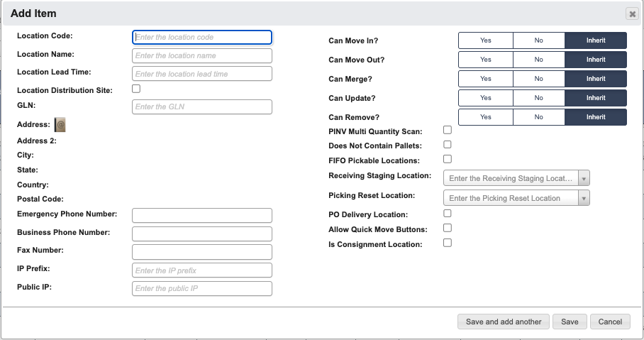The image size is (644, 340).
Task: Select Inherit for Can Merge
Action: (596, 79)
